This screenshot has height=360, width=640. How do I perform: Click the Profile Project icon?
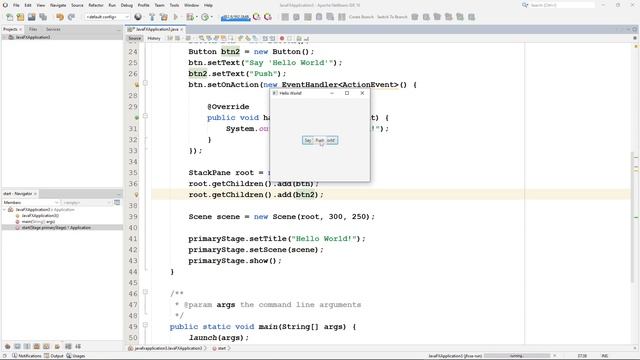click(205, 17)
